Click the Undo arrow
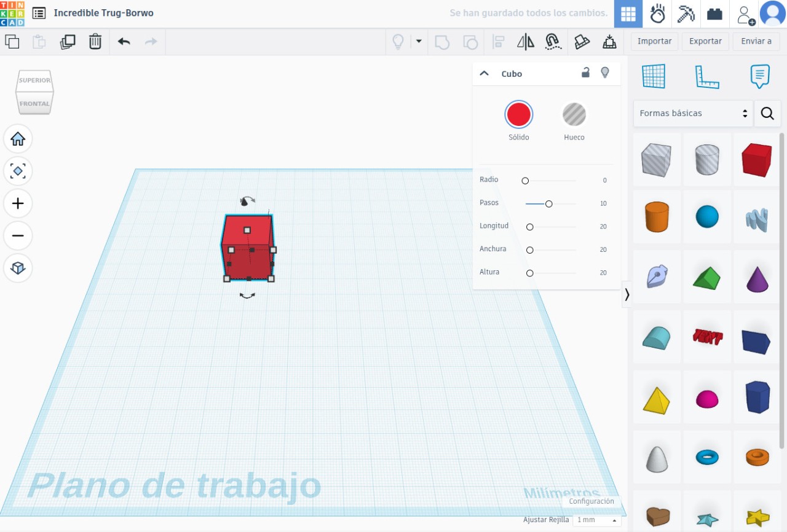The height and width of the screenshot is (532, 787). coord(124,42)
